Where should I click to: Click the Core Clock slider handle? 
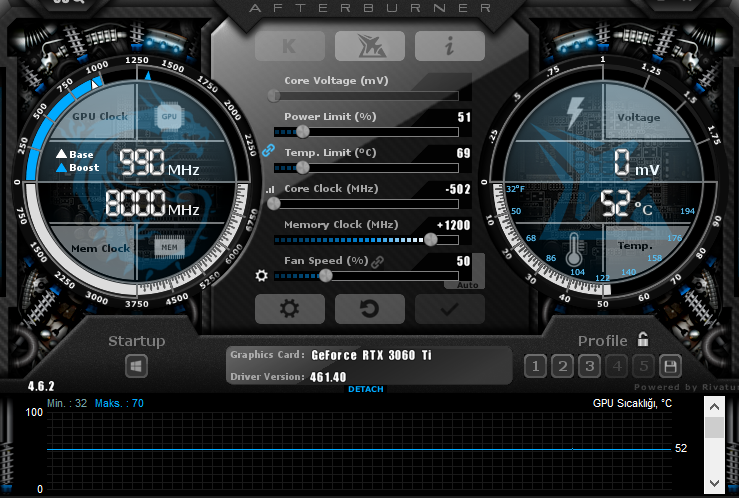point(273,204)
